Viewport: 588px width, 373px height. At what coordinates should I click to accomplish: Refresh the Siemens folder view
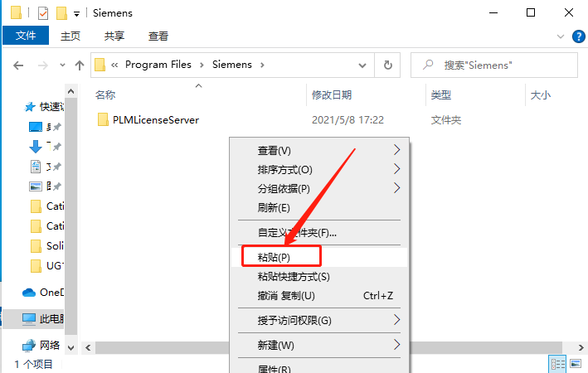[388, 65]
